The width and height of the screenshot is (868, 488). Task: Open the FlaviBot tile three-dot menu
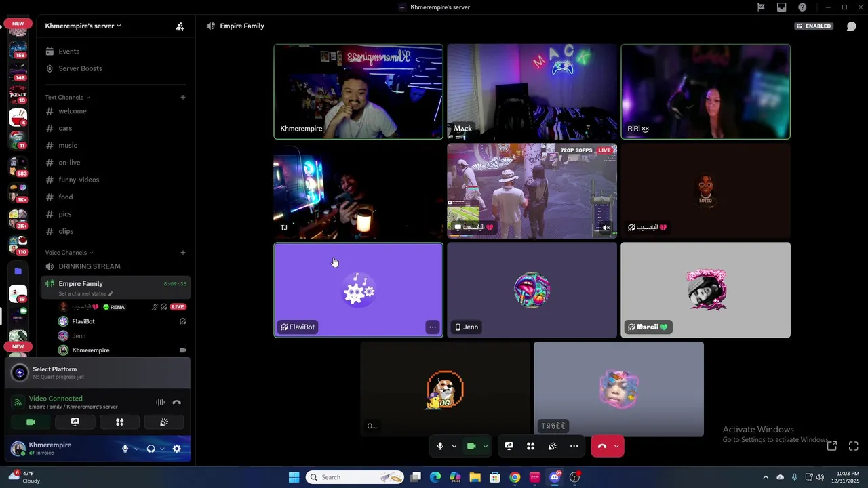tap(432, 327)
